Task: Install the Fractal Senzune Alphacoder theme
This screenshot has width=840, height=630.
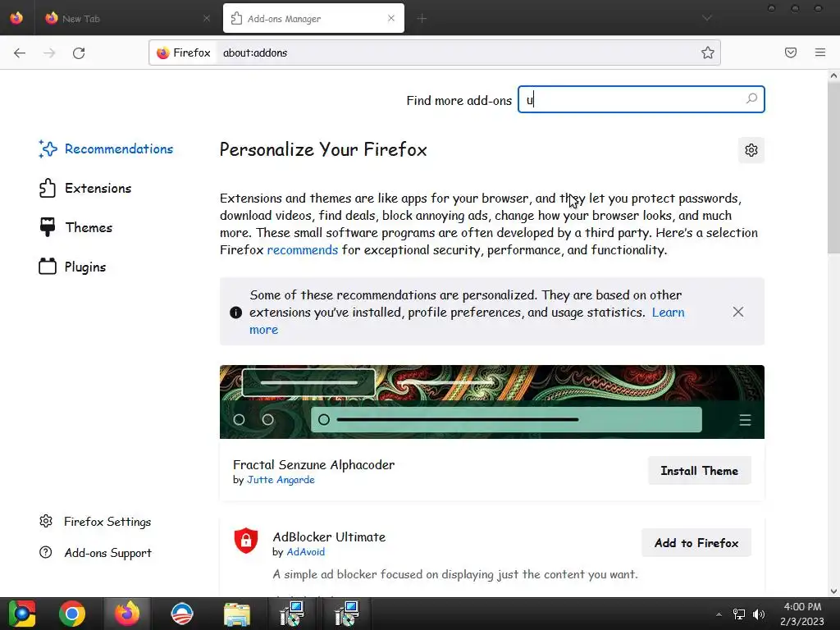Action: coord(699,470)
